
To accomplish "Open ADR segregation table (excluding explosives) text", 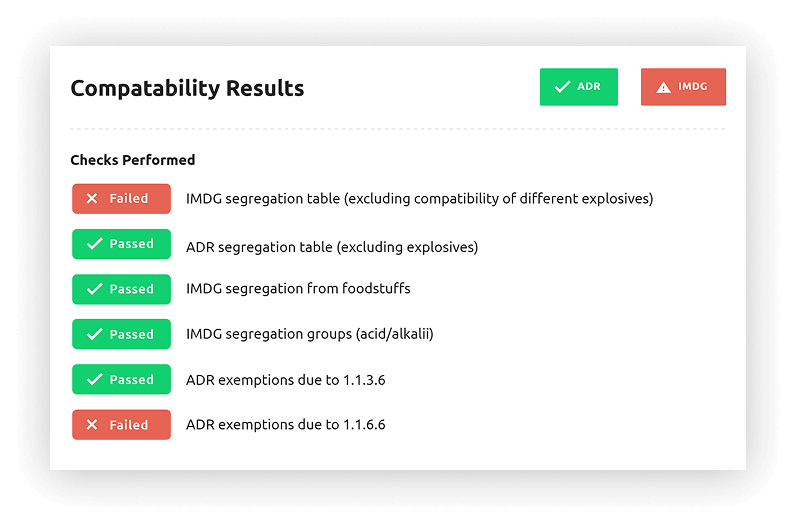I will 332,247.
